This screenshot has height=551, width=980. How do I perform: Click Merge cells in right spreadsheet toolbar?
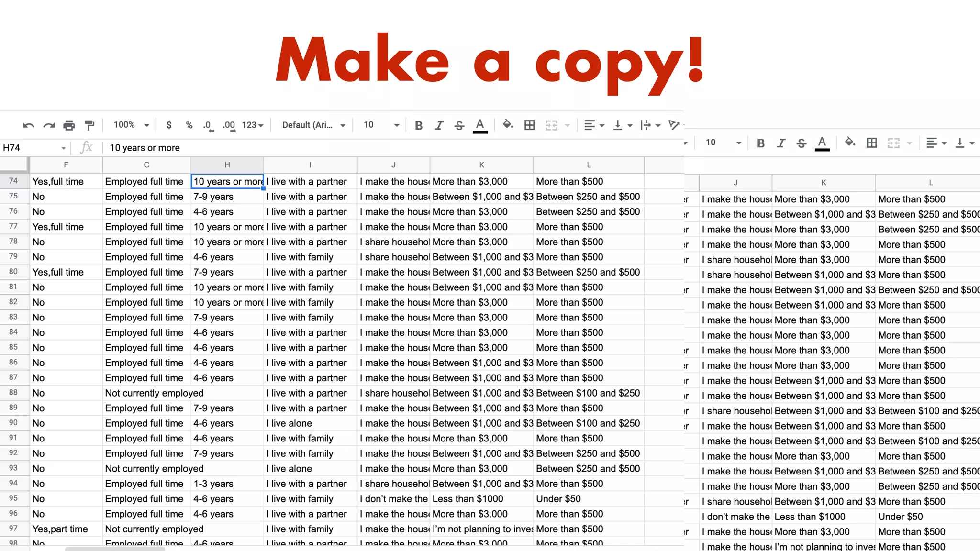(x=894, y=143)
